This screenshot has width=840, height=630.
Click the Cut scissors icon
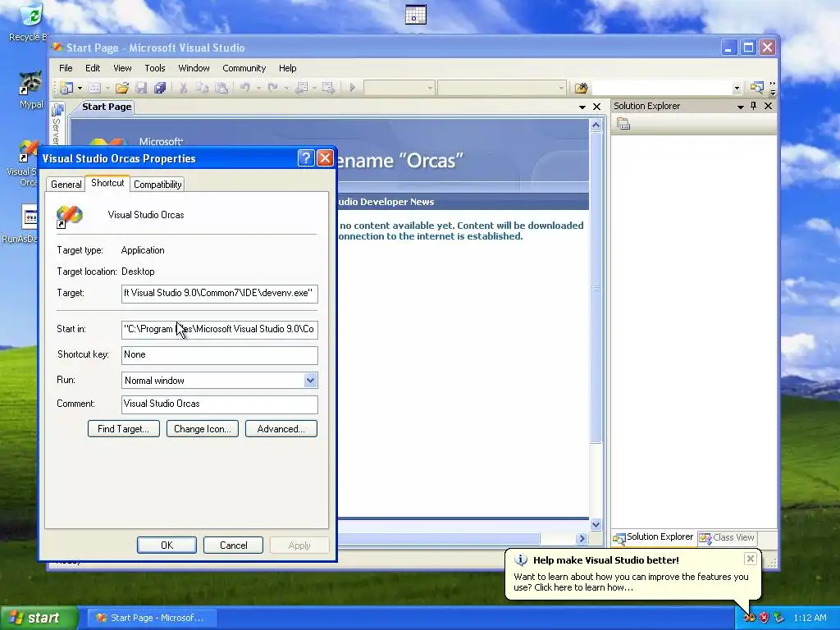click(x=183, y=88)
